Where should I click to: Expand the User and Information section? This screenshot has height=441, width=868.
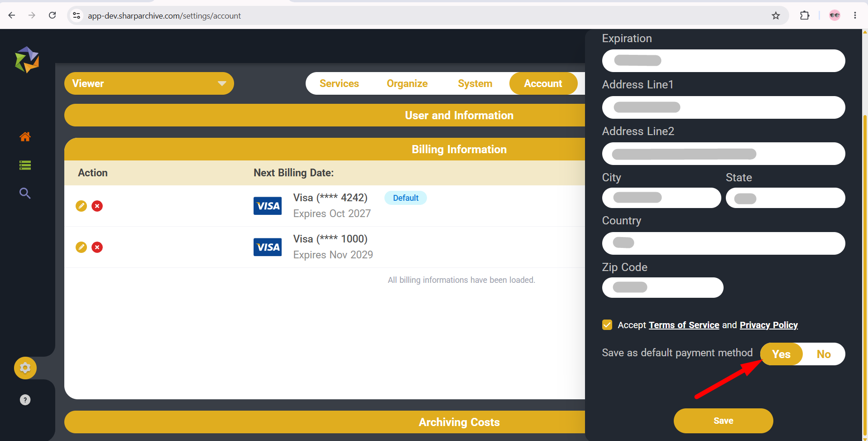(325, 115)
